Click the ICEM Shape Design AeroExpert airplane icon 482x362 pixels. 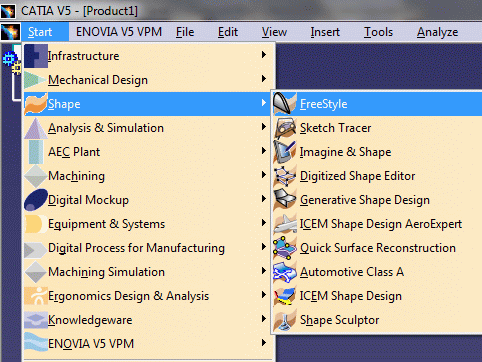(285, 224)
